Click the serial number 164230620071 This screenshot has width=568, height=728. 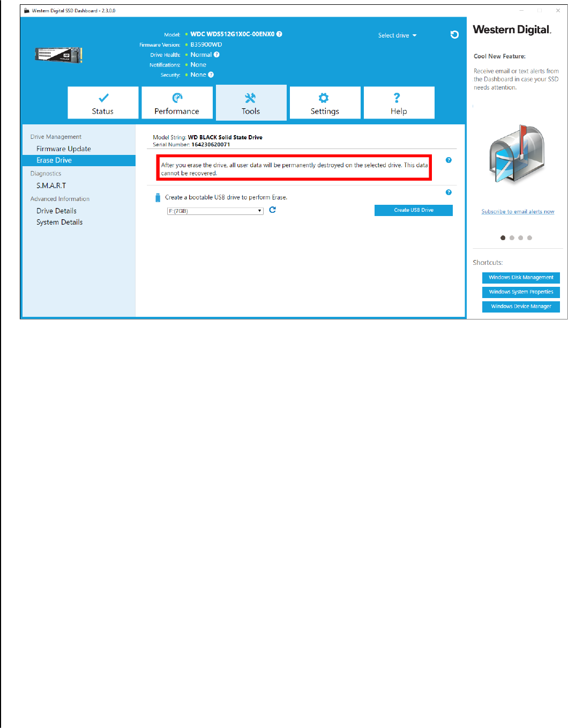(211, 145)
